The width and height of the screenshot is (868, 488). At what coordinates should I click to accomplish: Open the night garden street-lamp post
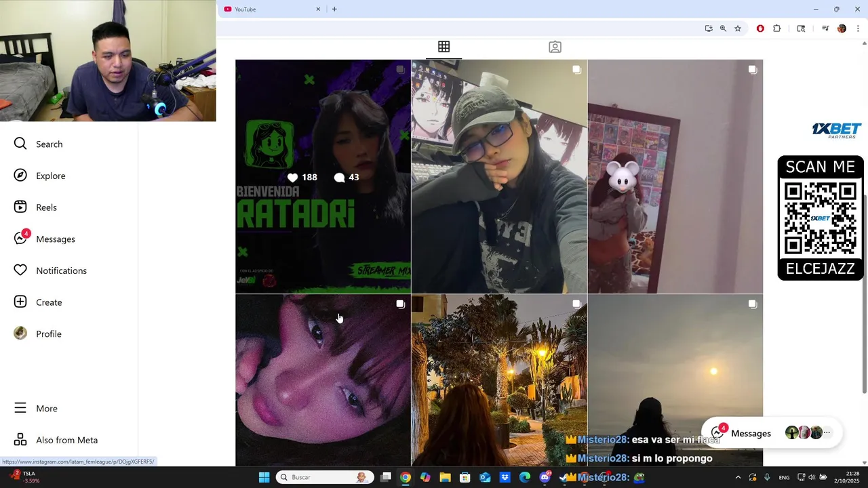coord(499,380)
